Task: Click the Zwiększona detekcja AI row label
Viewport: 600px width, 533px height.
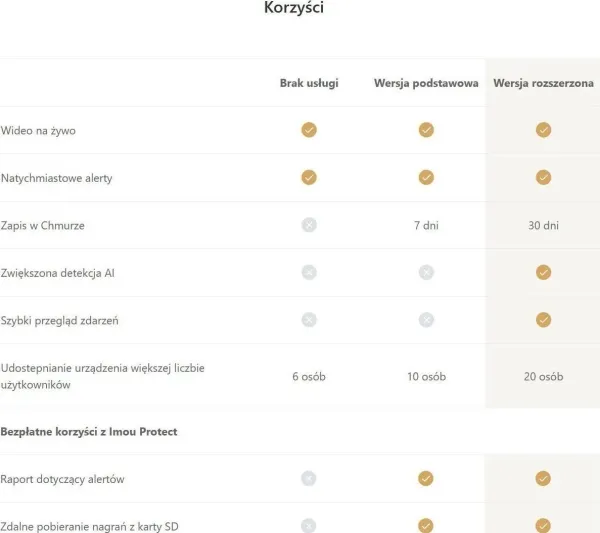Action: (57, 273)
